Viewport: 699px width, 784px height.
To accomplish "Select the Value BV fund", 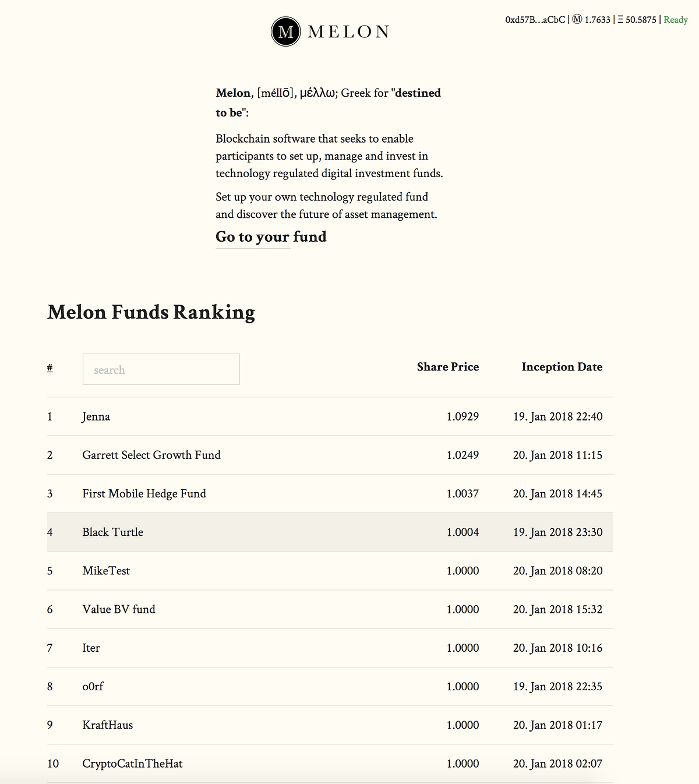I will tap(119, 609).
